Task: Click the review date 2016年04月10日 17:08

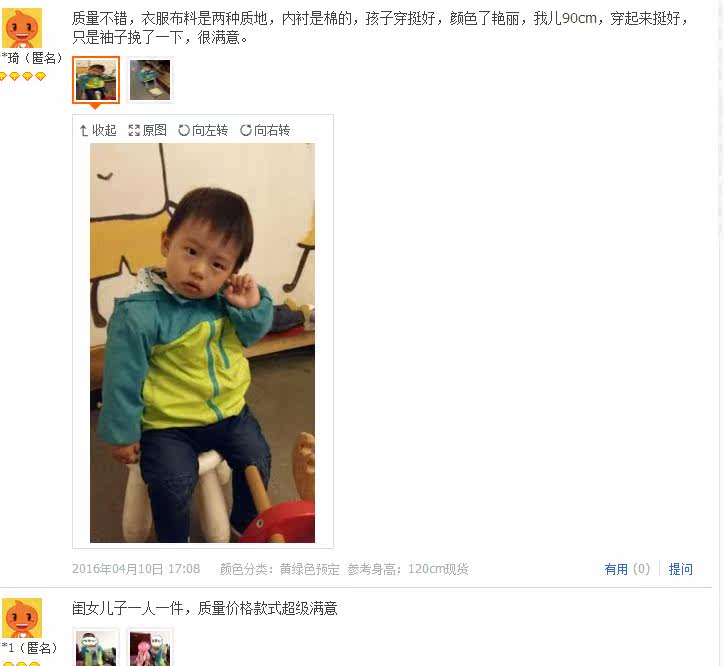Action: click(136, 569)
